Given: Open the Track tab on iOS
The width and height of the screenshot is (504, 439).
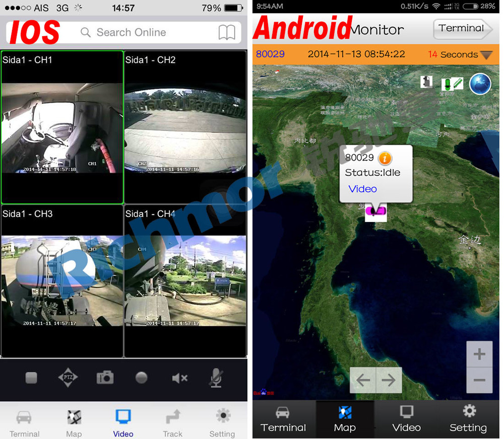Looking at the screenshot, I should (x=172, y=423).
